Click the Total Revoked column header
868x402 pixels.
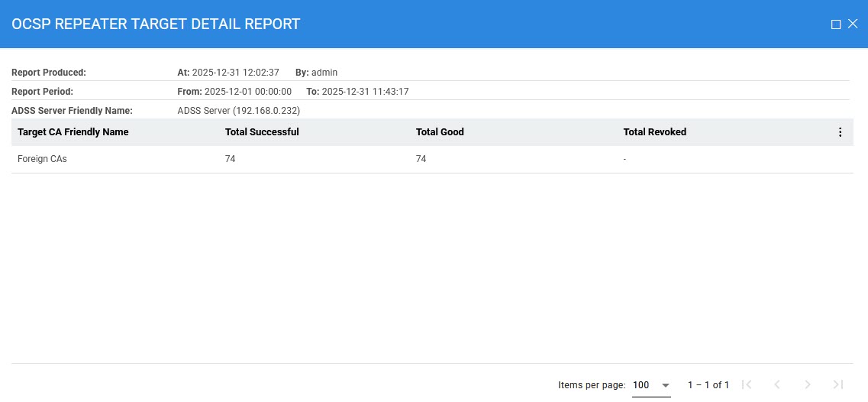point(654,132)
